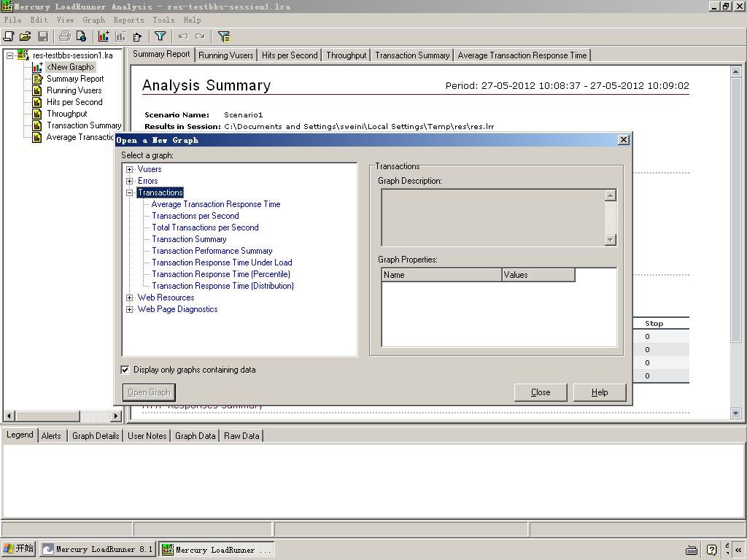Switch to the Hits per Second tab
The width and height of the screenshot is (747, 560).
pyautogui.click(x=290, y=55)
